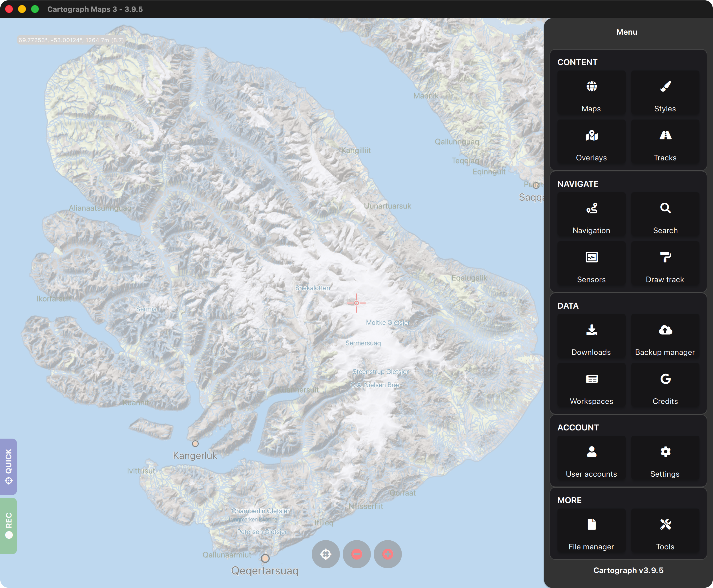Click the C.A. Nielsen Bræ label
The width and height of the screenshot is (713, 588).
(375, 385)
